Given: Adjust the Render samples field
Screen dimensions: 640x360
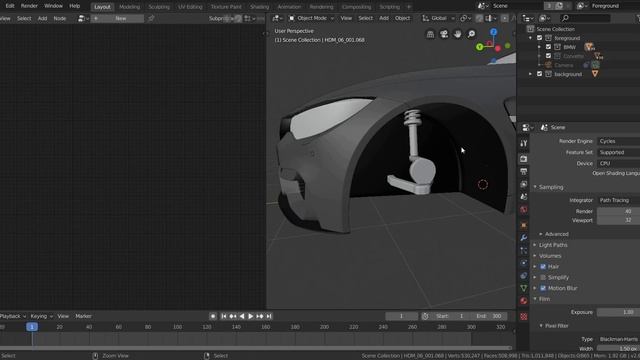Looking at the screenshot, I should (618, 211).
